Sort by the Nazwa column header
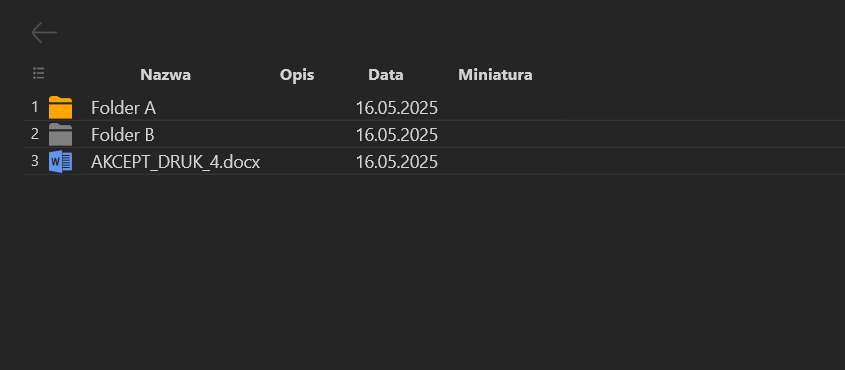845x370 pixels. pos(165,75)
